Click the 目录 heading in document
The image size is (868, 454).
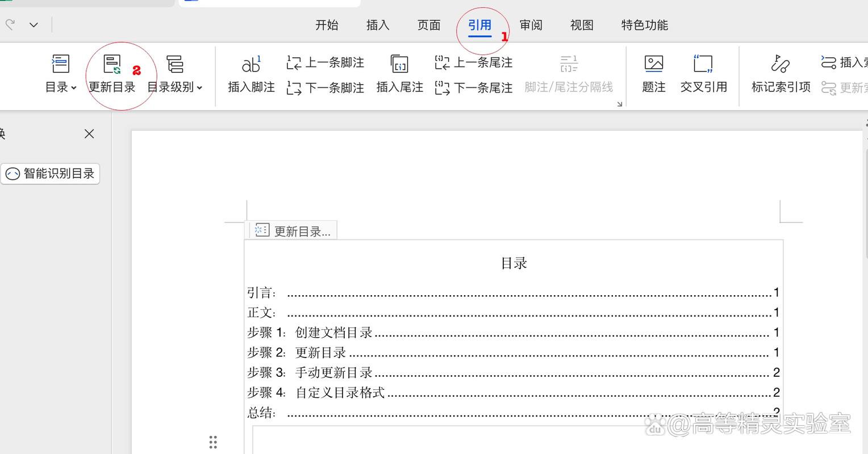(x=514, y=263)
